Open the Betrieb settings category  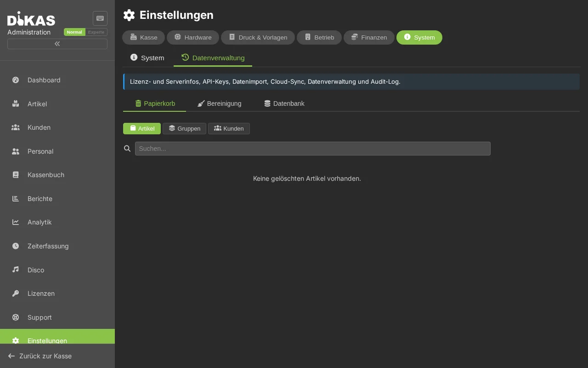[x=319, y=37]
